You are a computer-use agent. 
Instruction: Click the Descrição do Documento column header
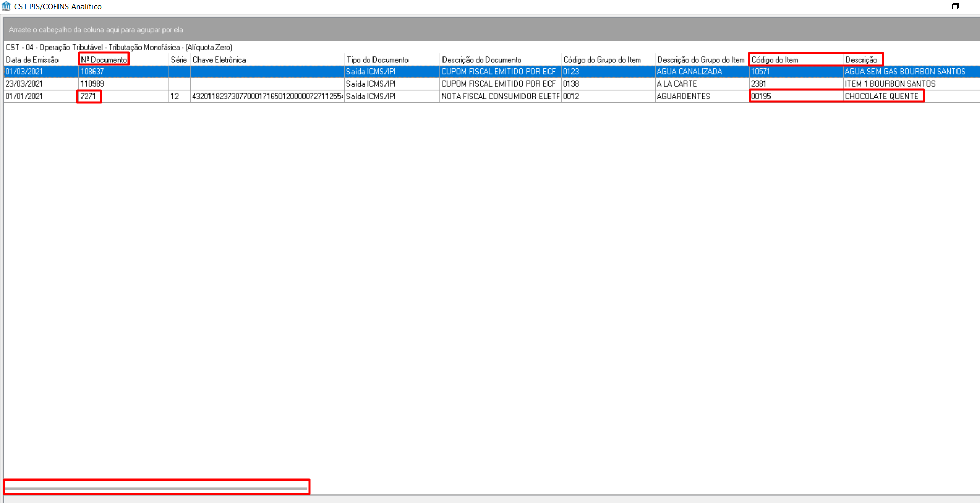[500, 60]
